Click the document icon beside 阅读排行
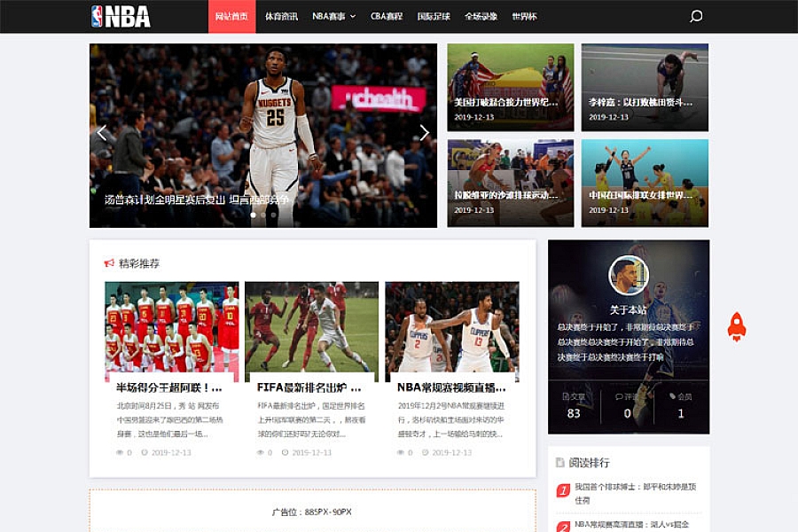Viewport: 798px width, 532px height. (560, 462)
